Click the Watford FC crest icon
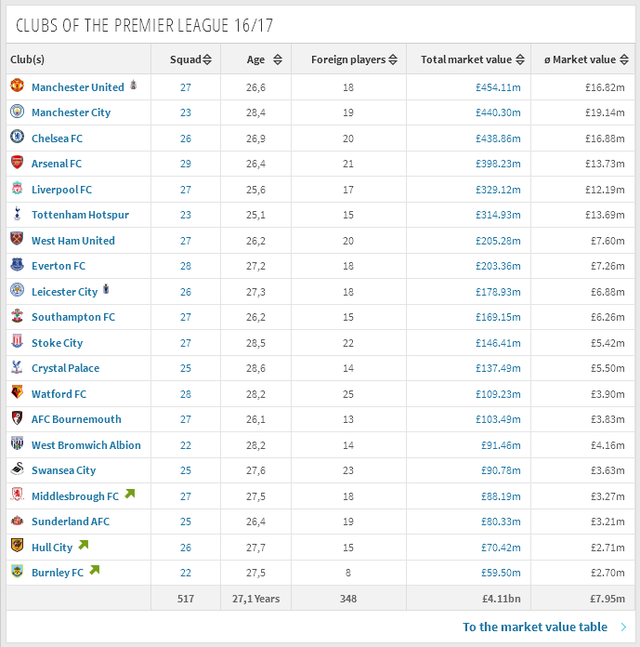The image size is (640, 647). (17, 394)
